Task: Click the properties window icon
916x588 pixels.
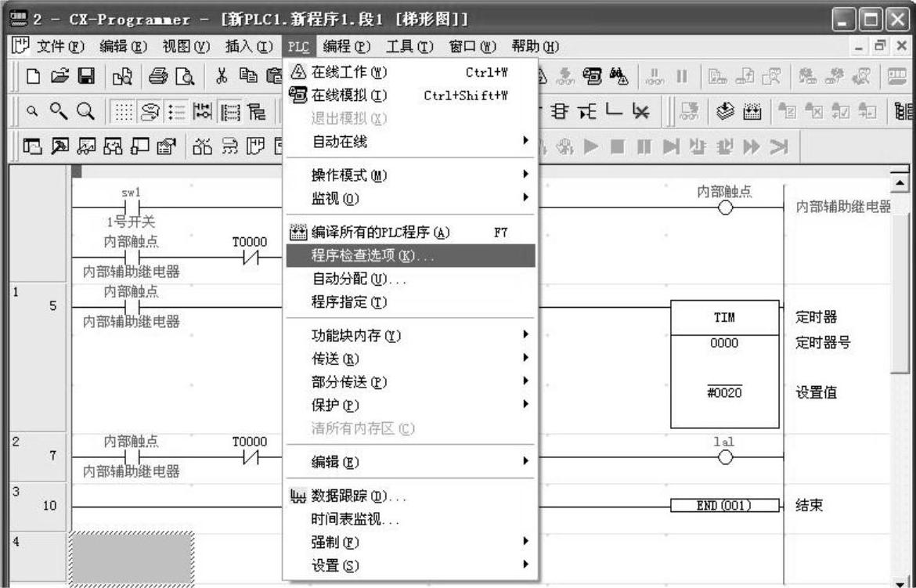Action: point(167,146)
